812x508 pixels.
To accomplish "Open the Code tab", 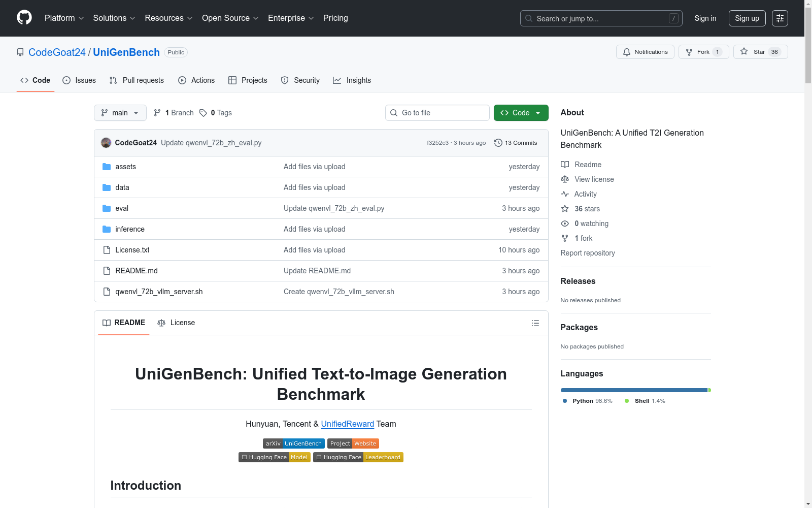I will (x=36, y=80).
